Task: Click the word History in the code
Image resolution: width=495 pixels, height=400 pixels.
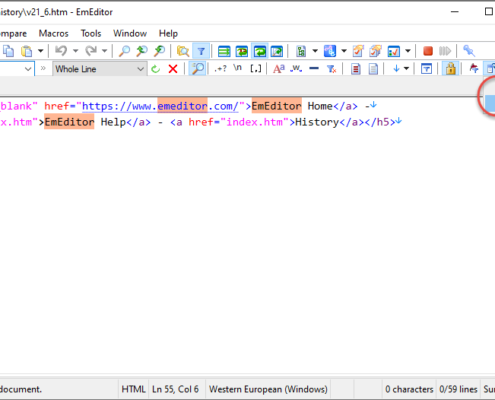Action: 317,122
